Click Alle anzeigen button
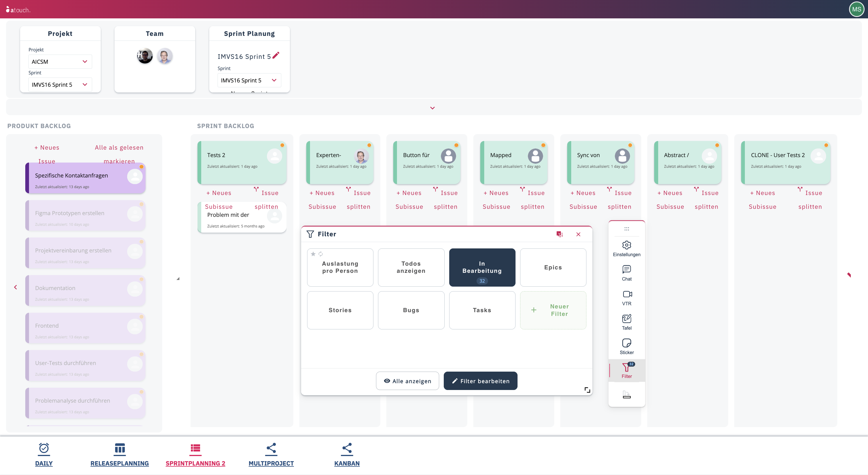Image resolution: width=868 pixels, height=475 pixels. 407,381
